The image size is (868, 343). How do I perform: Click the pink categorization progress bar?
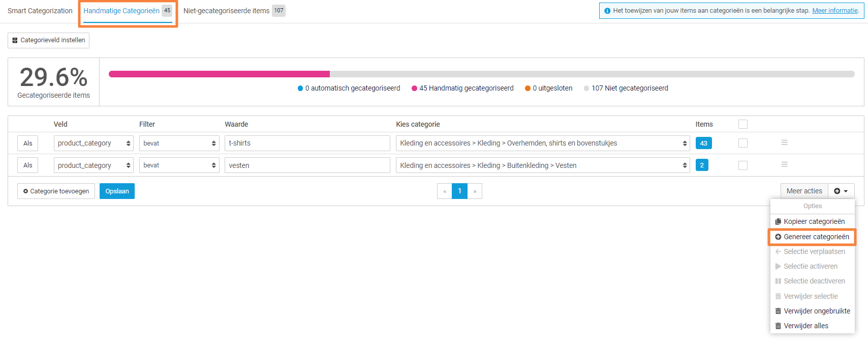click(219, 74)
